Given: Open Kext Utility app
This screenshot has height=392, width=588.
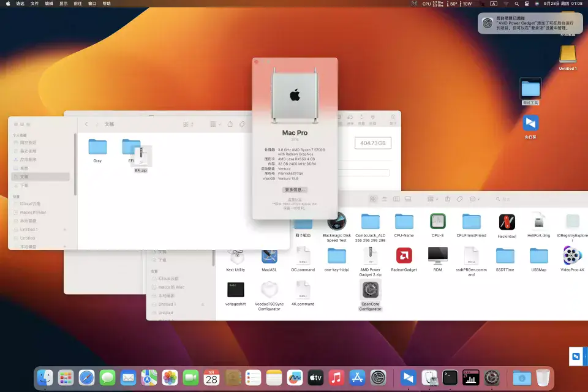Looking at the screenshot, I should [x=235, y=256].
